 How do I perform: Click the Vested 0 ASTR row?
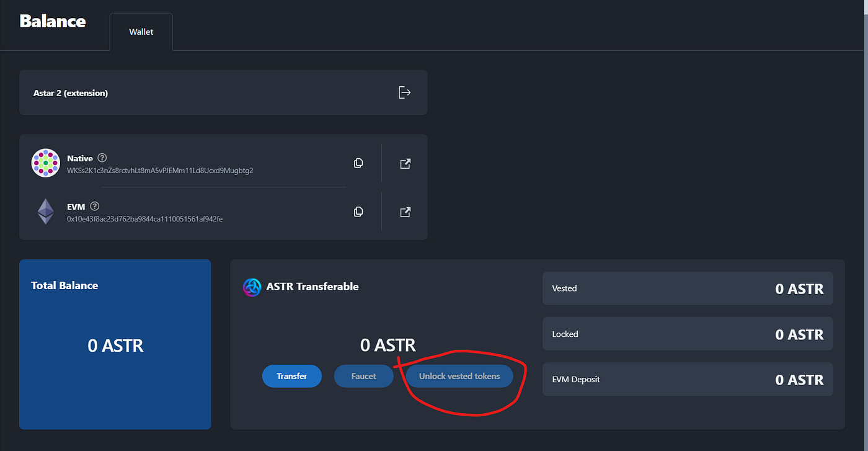pos(688,288)
